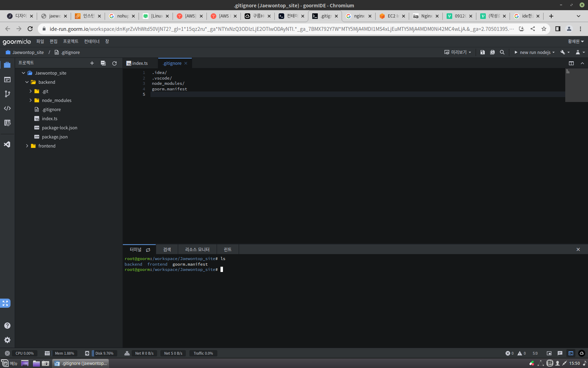Image resolution: width=588 pixels, height=368 pixels.
Task: Refresh the project tree
Action: pyautogui.click(x=114, y=63)
